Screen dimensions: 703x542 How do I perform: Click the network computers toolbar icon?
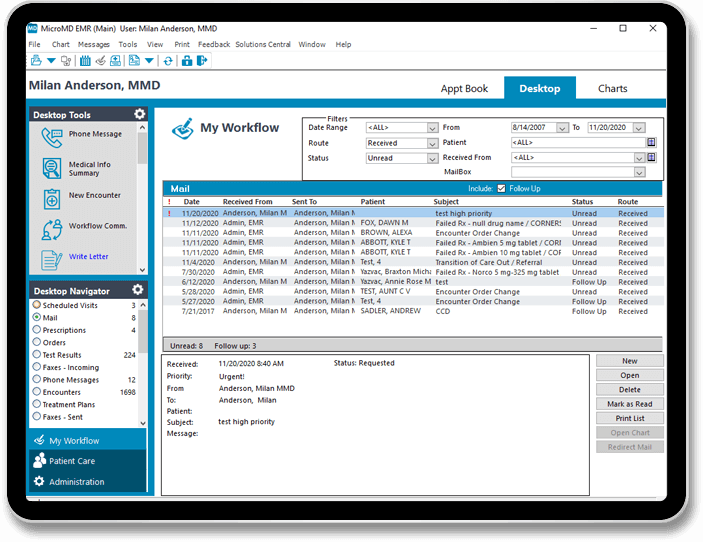tap(66, 61)
